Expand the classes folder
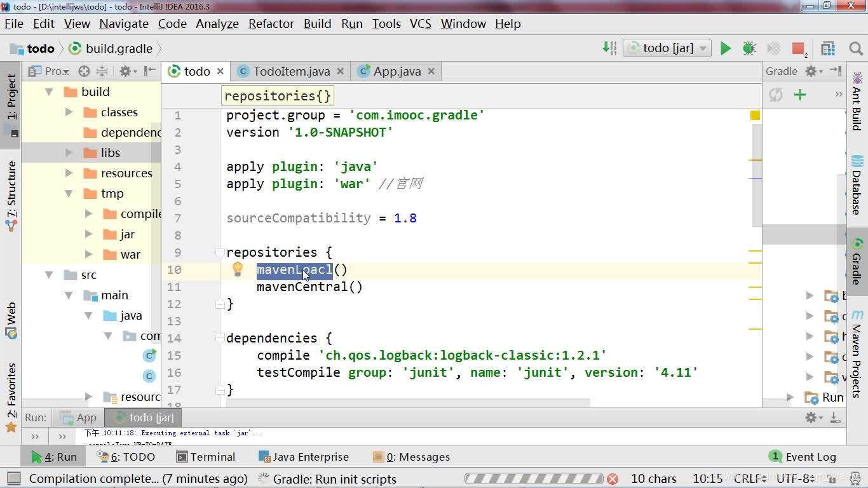The height and width of the screenshot is (488, 868). click(x=69, y=112)
